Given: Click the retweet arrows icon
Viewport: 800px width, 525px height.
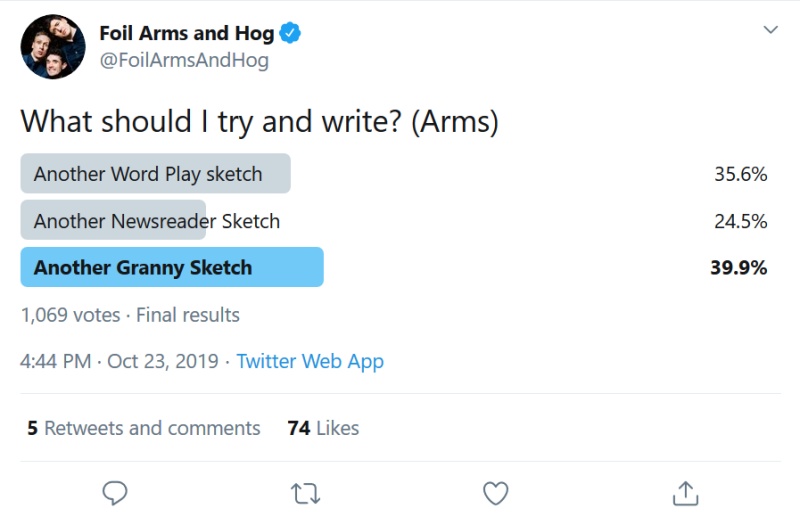Looking at the screenshot, I should coord(306,494).
